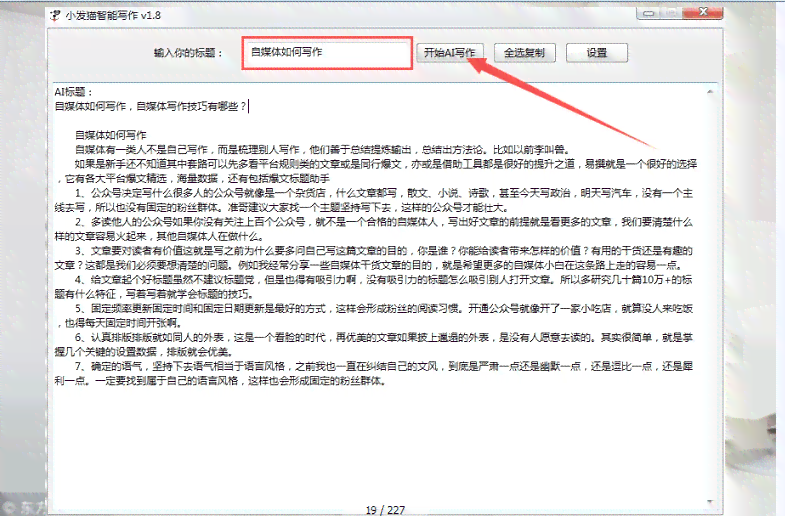Viewport: 785px width, 516px height.
Task: Close the 小发猫智能写作 window
Action: pos(703,13)
